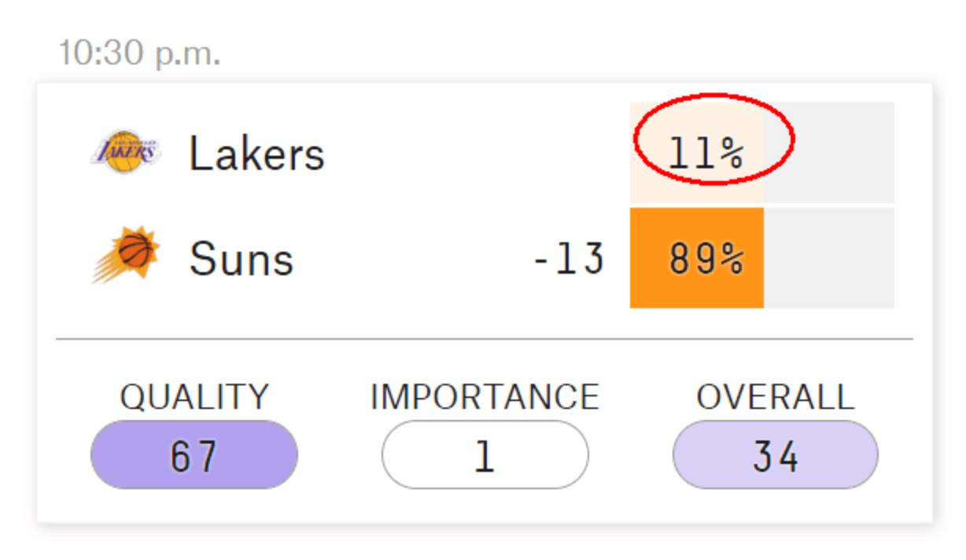Screen dimensions: 966x560
Task: Click the Lakers team logo
Action: 126,151
